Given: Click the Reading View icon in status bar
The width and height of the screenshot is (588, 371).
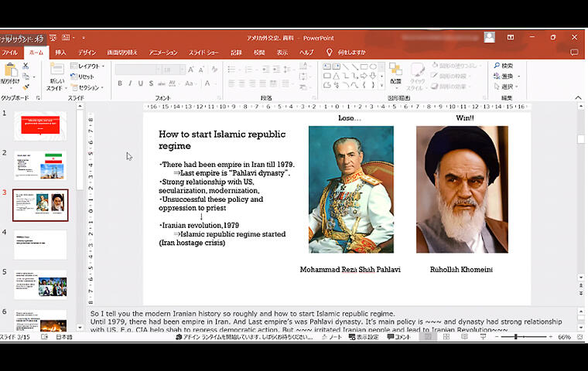Looking at the screenshot, I should click(x=464, y=337).
